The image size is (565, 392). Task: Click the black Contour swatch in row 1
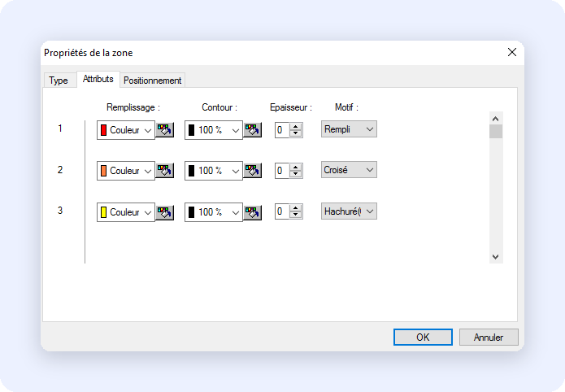(x=191, y=130)
